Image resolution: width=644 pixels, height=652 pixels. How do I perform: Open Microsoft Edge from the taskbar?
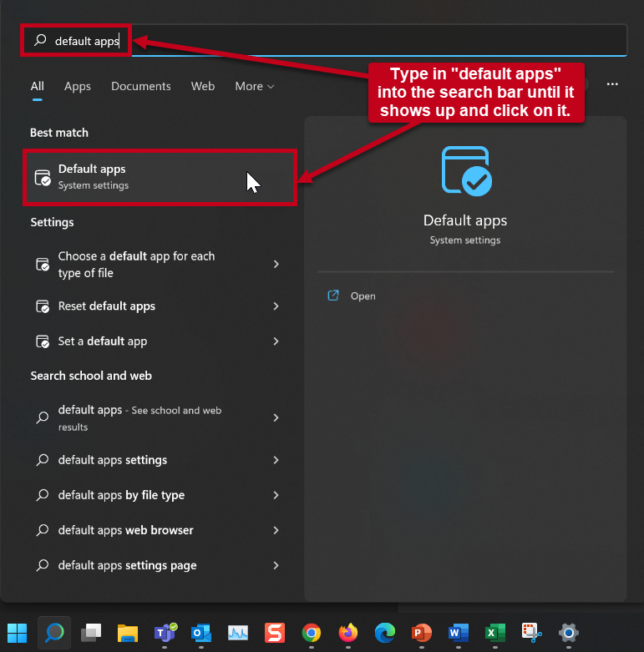(385, 633)
